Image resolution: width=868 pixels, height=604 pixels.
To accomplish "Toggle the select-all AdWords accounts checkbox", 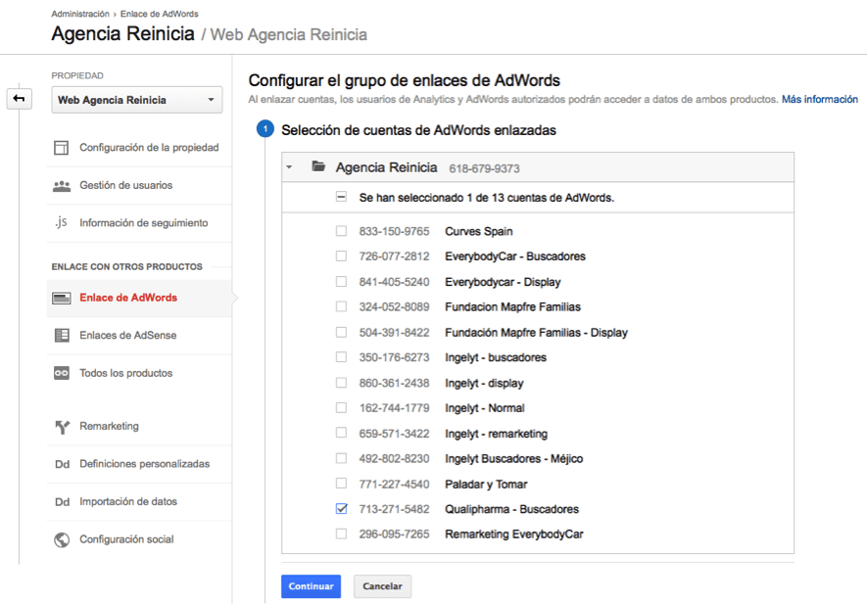I will (341, 197).
